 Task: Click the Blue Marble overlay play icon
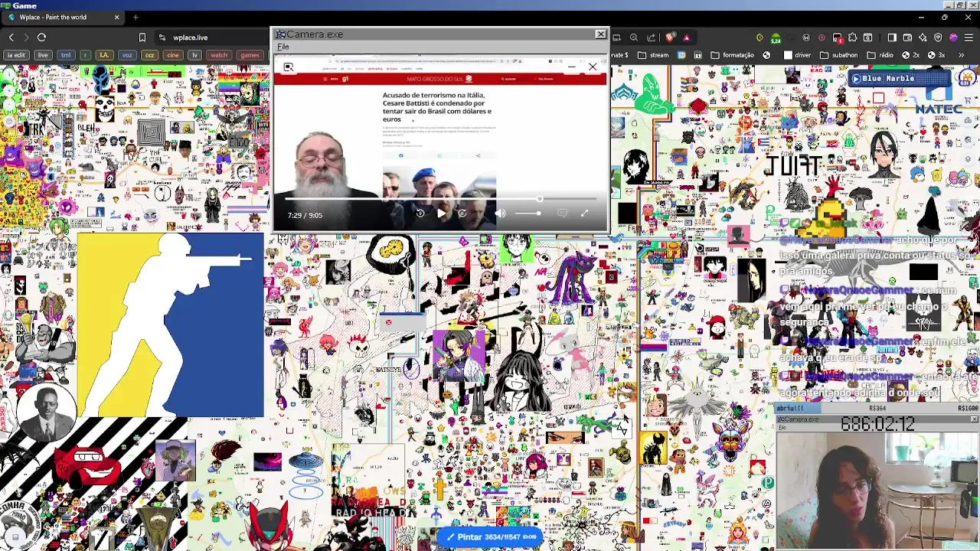[856, 78]
